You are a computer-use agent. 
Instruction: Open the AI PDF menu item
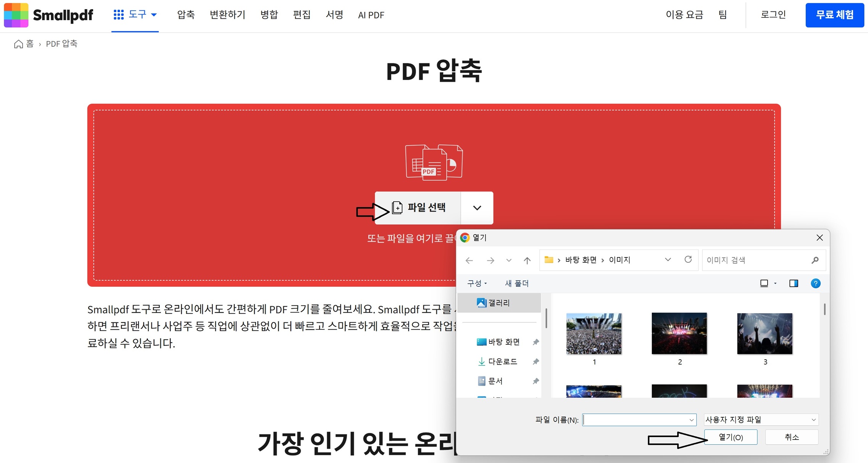click(371, 15)
